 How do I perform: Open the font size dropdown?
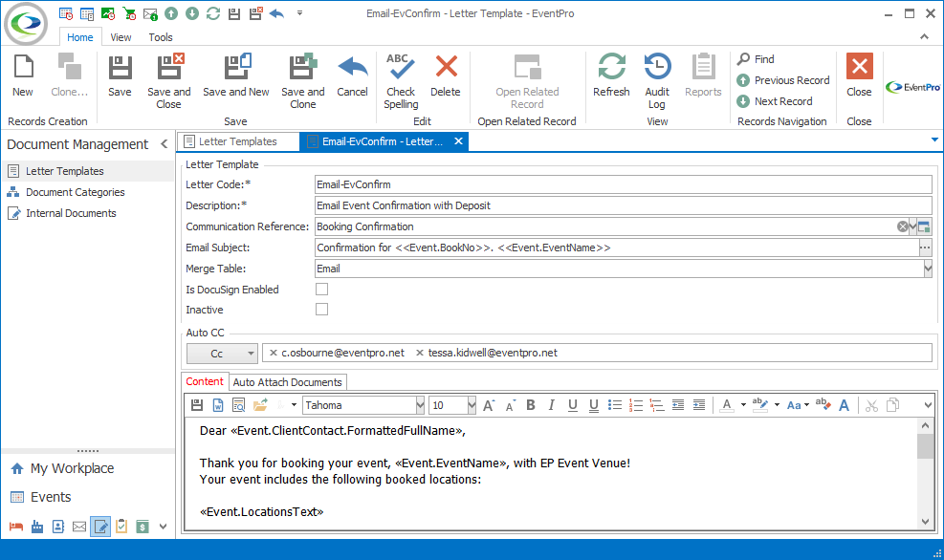(472, 405)
